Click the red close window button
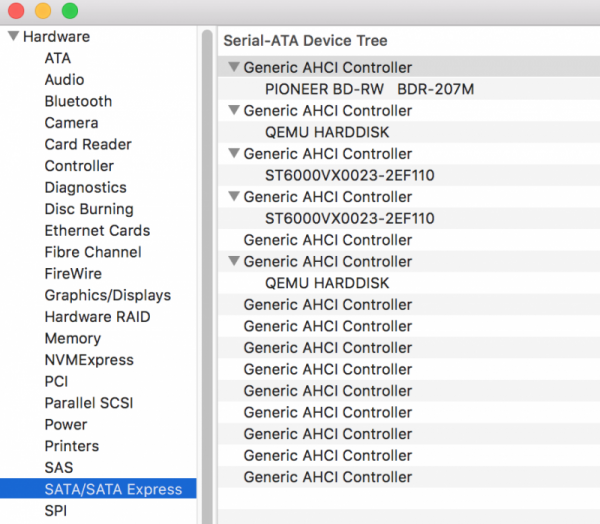Screen dimensions: 600x524 (16, 11)
